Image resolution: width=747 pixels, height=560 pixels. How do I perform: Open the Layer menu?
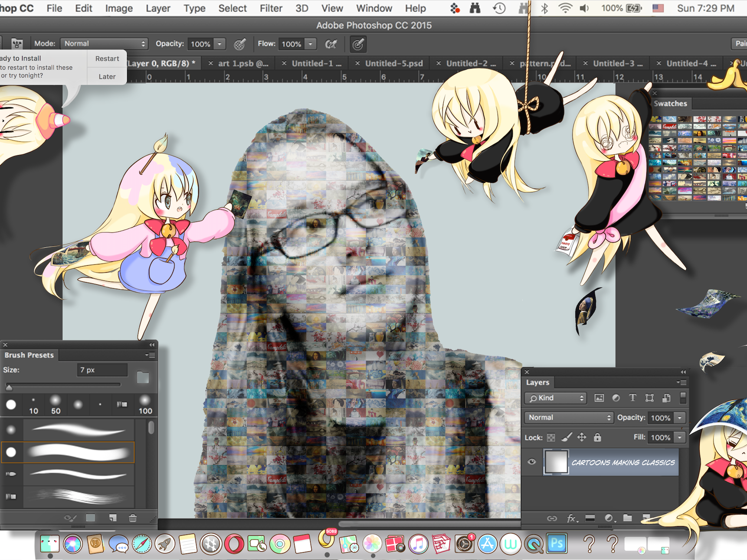[158, 8]
